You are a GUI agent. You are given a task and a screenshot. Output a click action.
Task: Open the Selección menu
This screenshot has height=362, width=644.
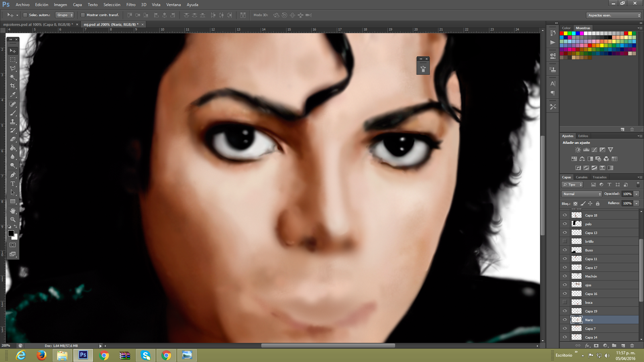tap(112, 5)
